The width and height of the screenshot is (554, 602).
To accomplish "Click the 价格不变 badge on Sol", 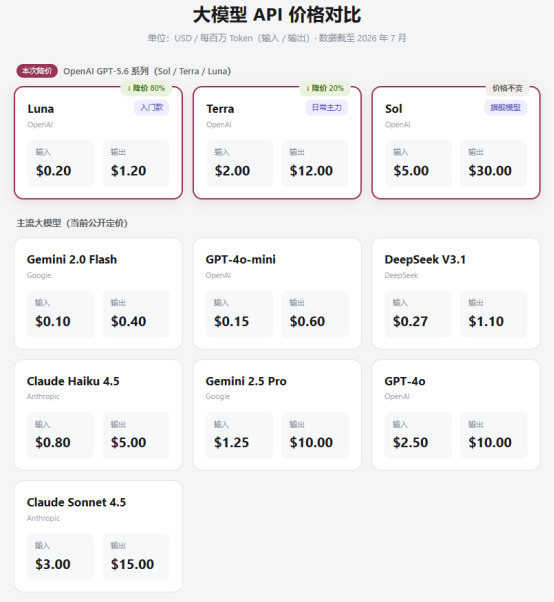I will [508, 88].
